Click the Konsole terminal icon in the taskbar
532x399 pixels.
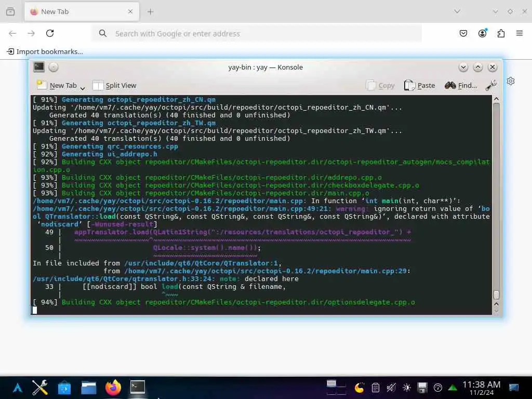pos(137,388)
